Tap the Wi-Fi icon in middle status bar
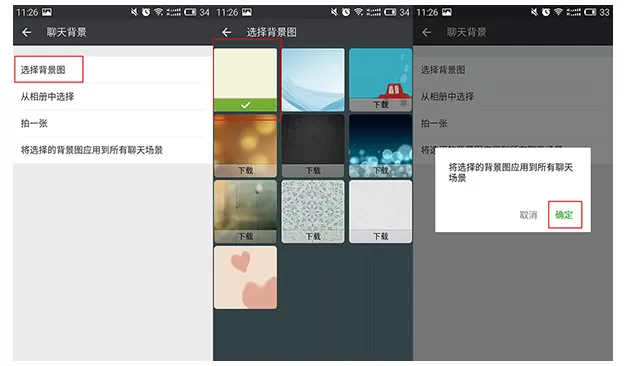 click(358, 12)
